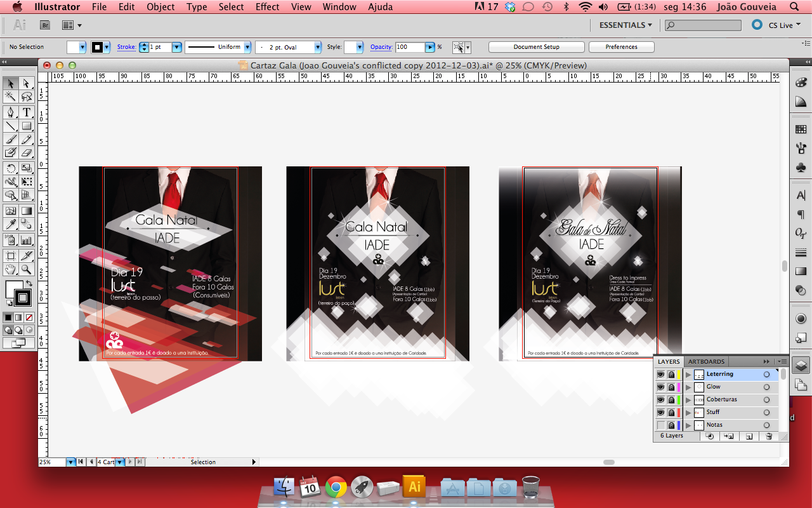This screenshot has width=812, height=508.
Task: Click Create New Sublayer icon
Action: click(x=729, y=436)
